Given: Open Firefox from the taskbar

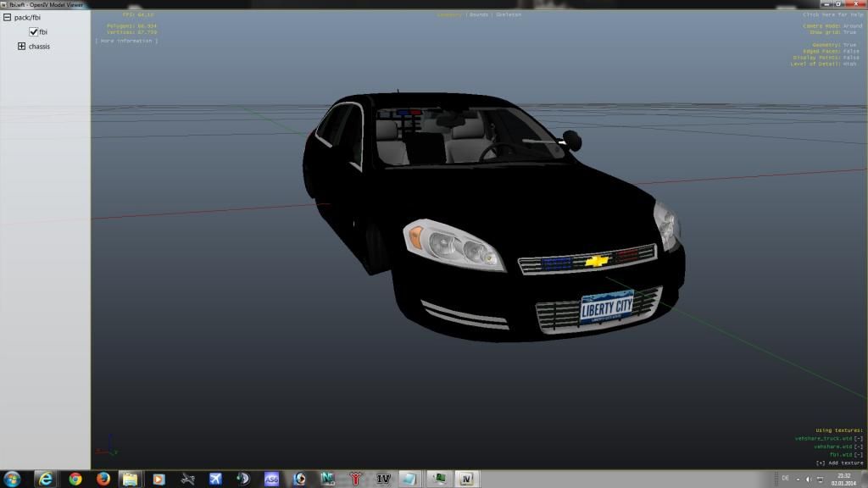Looking at the screenshot, I should pos(101,477).
